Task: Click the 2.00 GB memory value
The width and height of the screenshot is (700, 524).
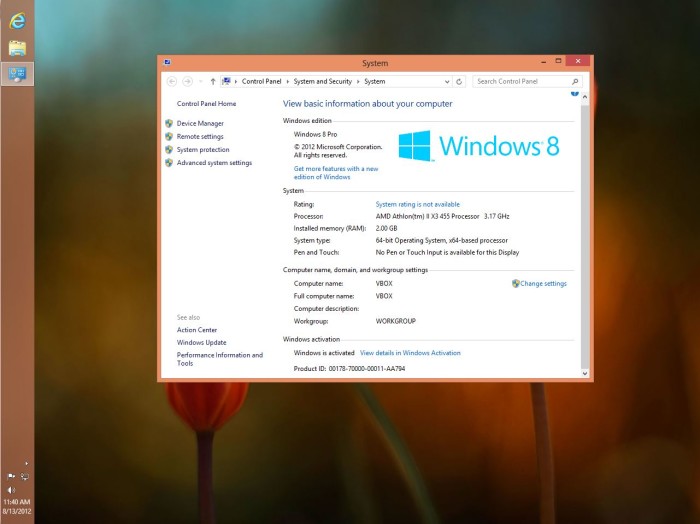Action: tap(386, 228)
